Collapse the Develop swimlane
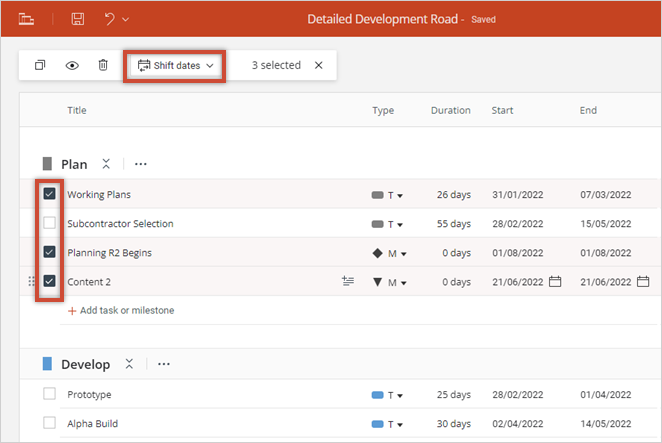The height and width of the screenshot is (443, 662). (129, 364)
